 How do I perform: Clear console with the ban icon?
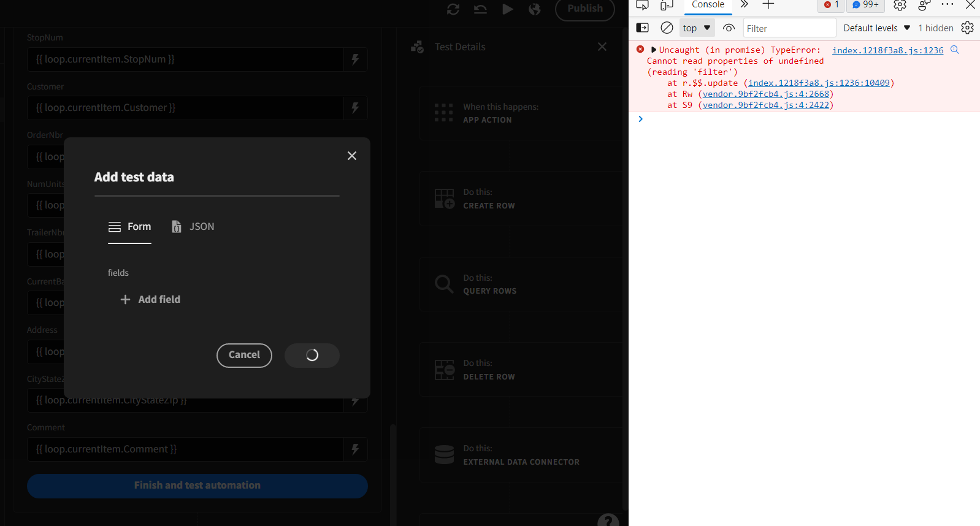667,28
